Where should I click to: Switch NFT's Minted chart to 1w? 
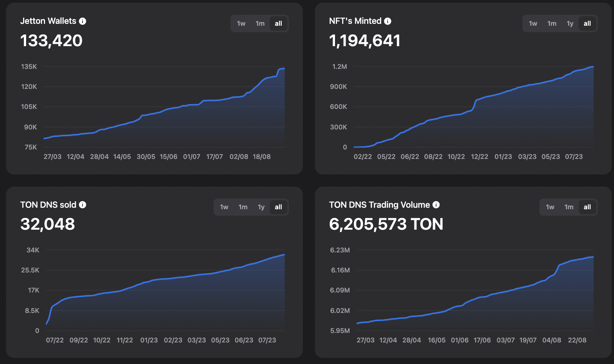(x=533, y=23)
